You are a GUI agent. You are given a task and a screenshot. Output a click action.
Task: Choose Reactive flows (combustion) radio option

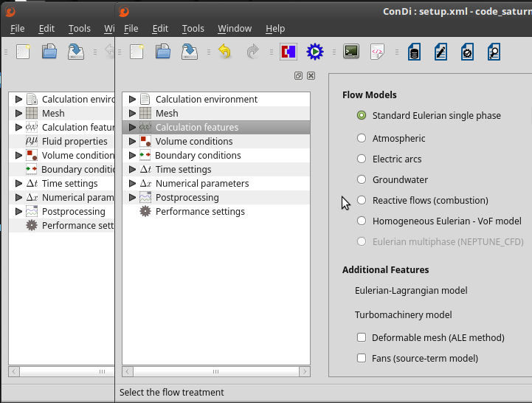362,200
